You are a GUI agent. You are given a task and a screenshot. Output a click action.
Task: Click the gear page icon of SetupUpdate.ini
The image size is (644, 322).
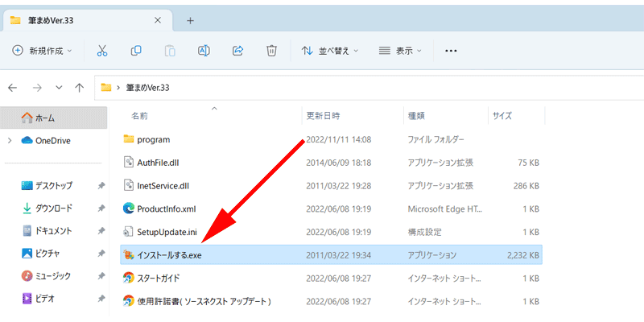pyautogui.click(x=129, y=232)
